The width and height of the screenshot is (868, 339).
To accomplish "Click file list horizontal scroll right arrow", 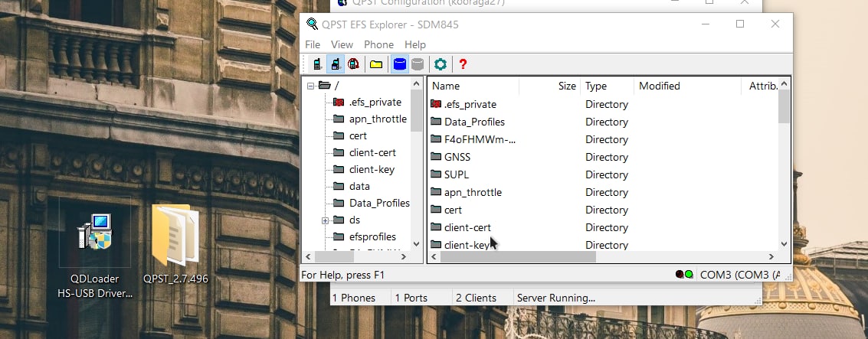I will pos(771,256).
